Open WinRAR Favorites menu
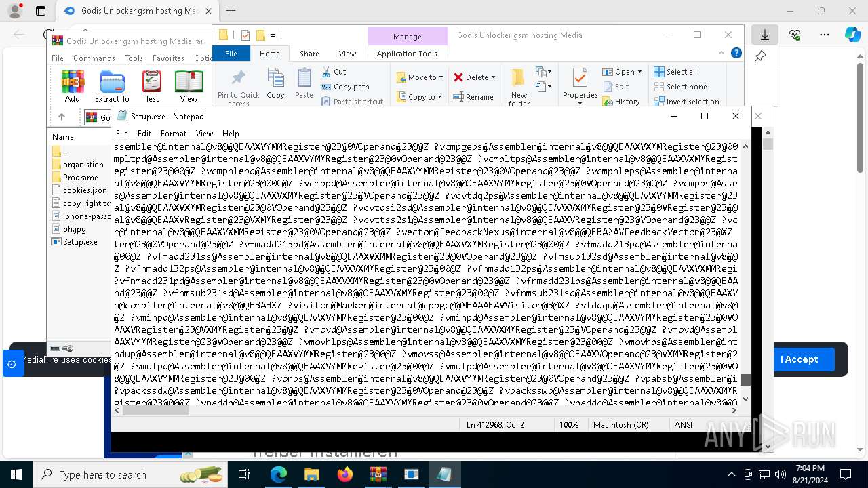This screenshot has width=868, height=488. click(168, 58)
